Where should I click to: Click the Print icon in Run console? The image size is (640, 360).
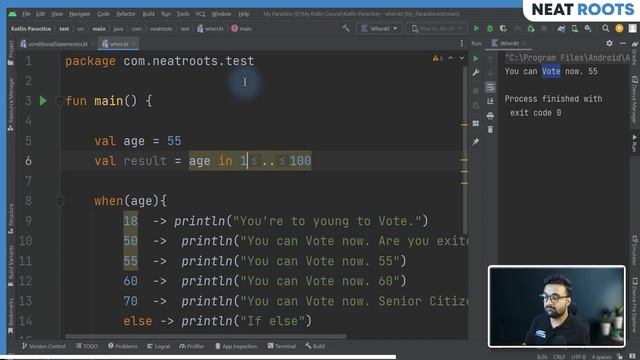coord(490,116)
